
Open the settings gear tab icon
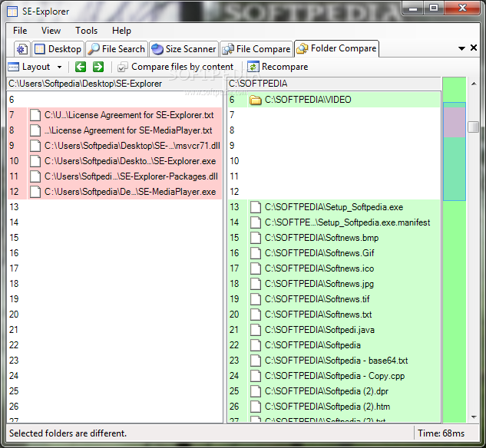[x=22, y=49]
